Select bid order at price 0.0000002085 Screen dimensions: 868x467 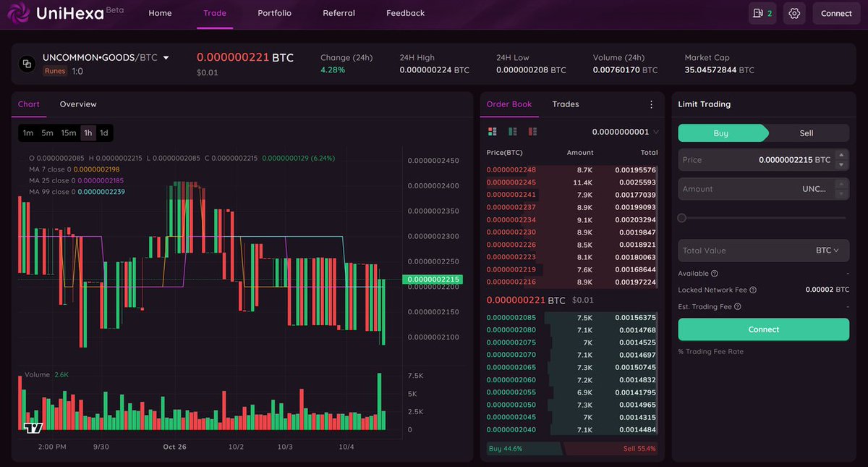[x=571, y=317]
